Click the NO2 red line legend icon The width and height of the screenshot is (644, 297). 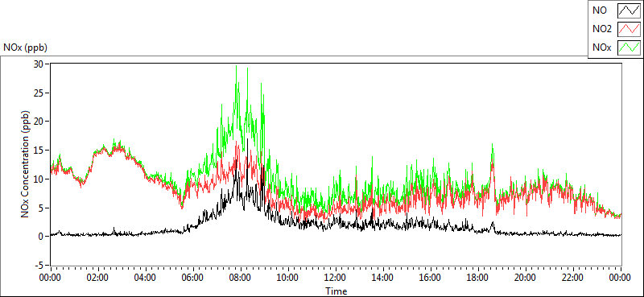[x=630, y=29]
